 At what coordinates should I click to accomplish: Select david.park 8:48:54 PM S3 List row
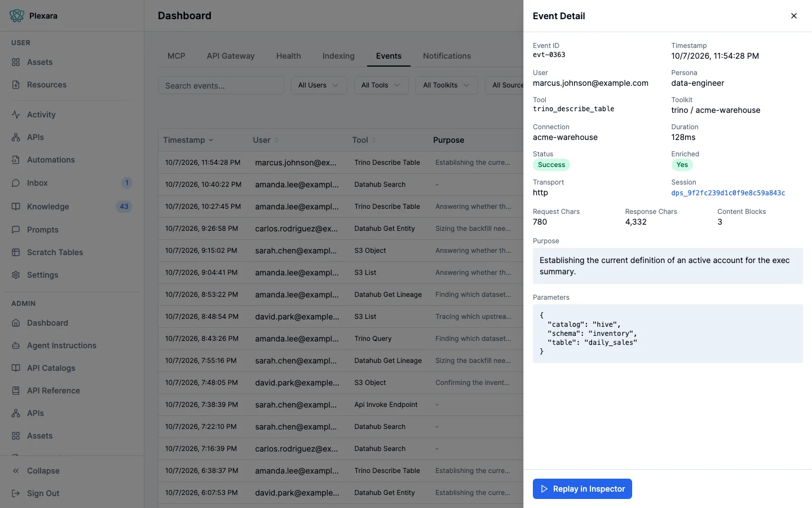pos(341,317)
